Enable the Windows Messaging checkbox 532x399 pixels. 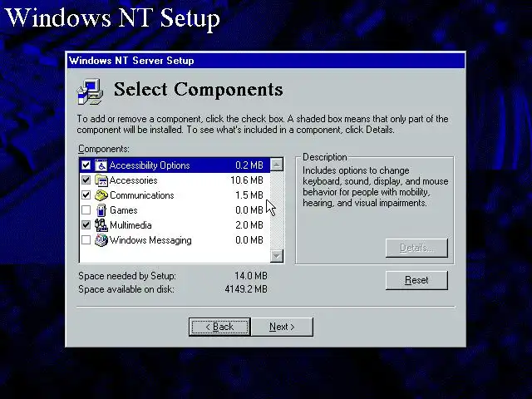(x=86, y=240)
